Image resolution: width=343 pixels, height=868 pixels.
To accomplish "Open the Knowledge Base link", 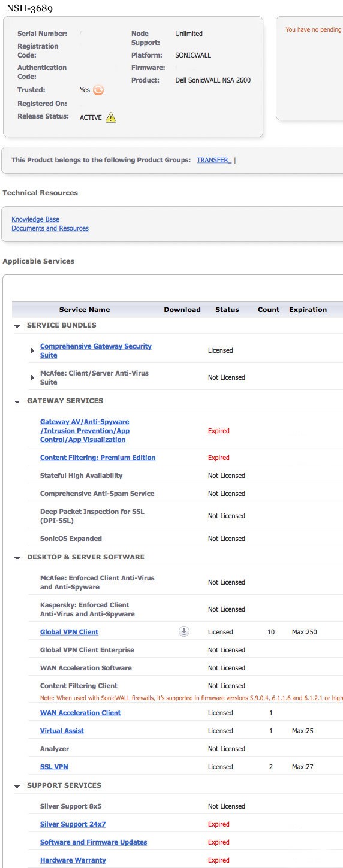I will (35, 219).
